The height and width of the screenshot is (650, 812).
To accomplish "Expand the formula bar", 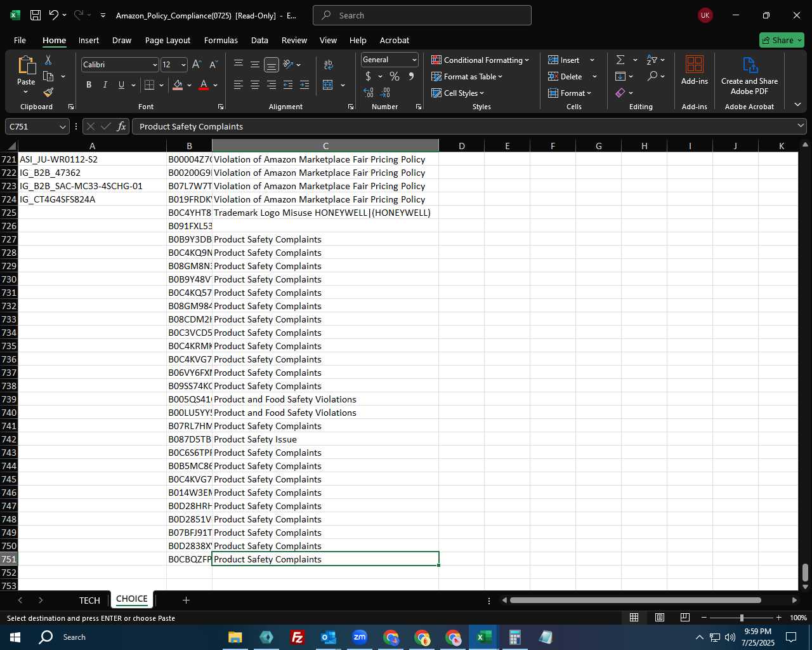I will (x=801, y=126).
